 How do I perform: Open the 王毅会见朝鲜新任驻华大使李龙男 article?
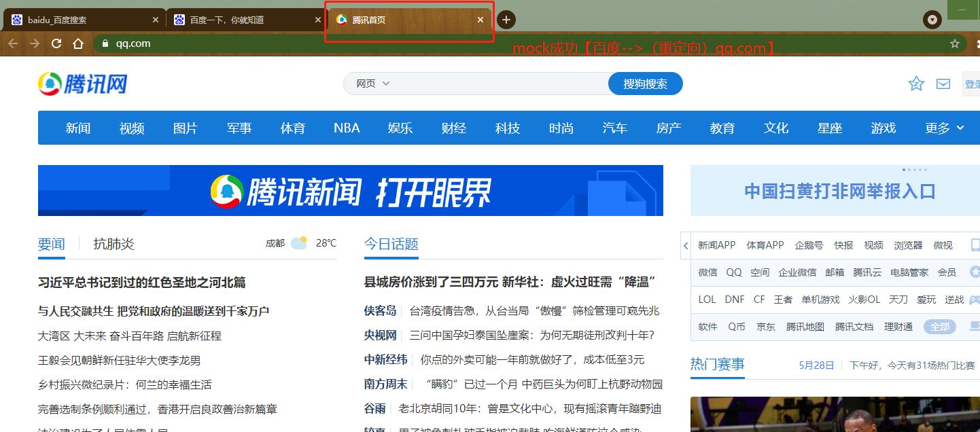(120, 360)
